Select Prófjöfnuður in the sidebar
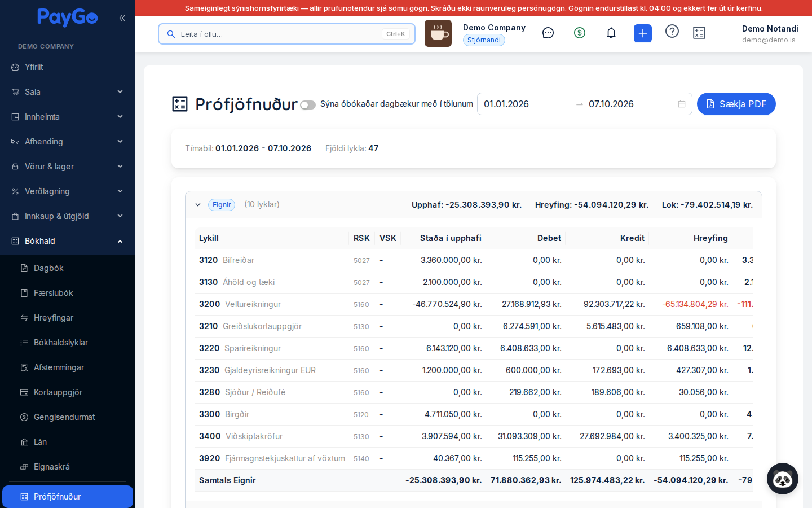This screenshot has width=812, height=508. [x=68, y=497]
